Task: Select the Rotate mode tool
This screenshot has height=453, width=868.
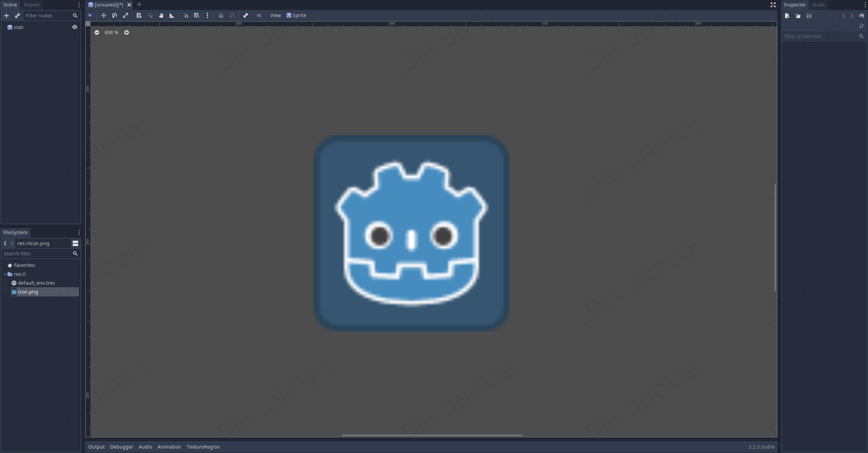Action: [x=115, y=15]
